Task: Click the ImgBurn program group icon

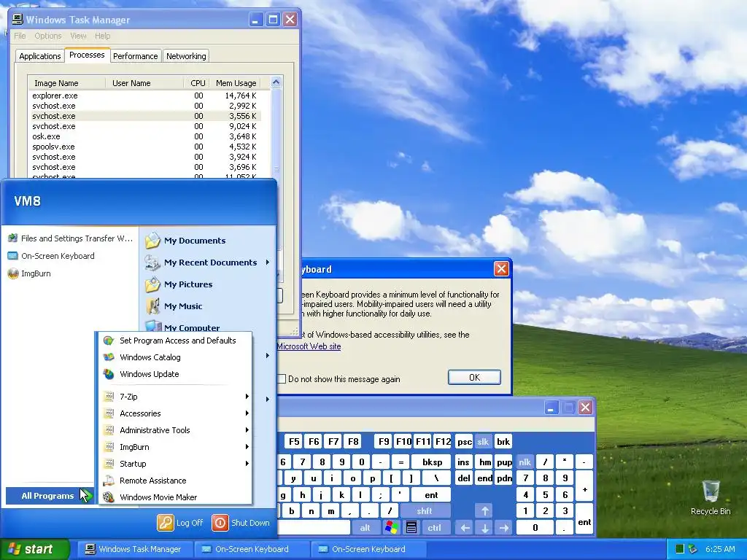Action: [109, 447]
